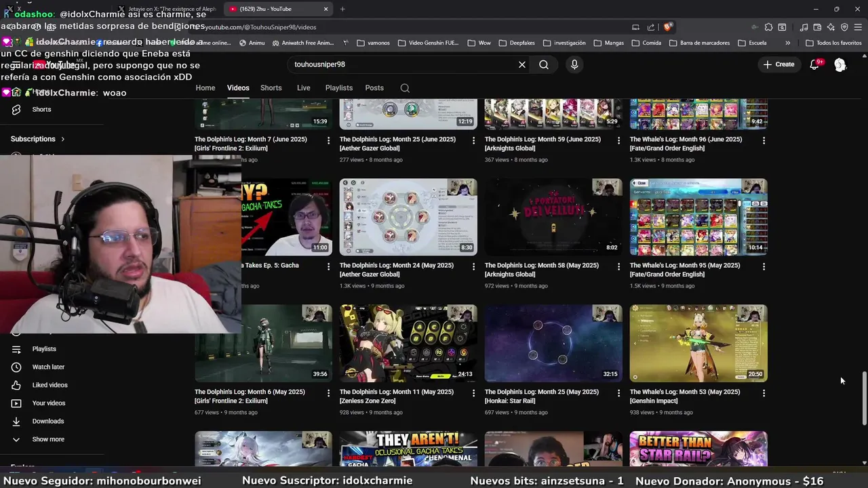The image size is (868, 488).
Task: Open the Live channel tab
Action: (x=304, y=88)
